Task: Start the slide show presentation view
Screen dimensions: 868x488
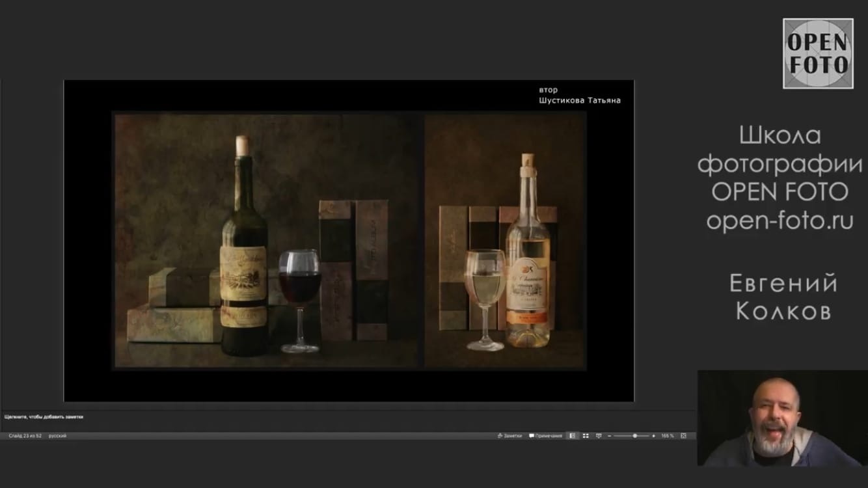Action: (599, 436)
